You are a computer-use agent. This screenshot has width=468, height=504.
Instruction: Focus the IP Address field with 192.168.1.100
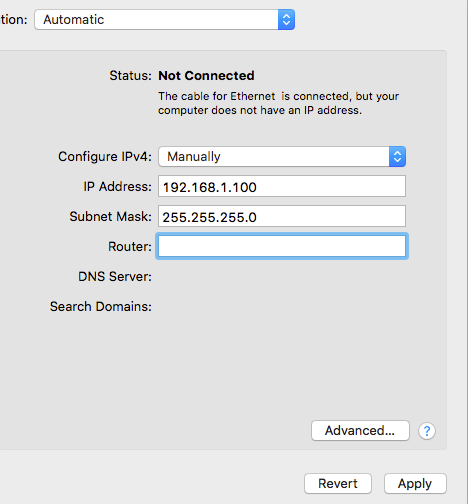[282, 186]
